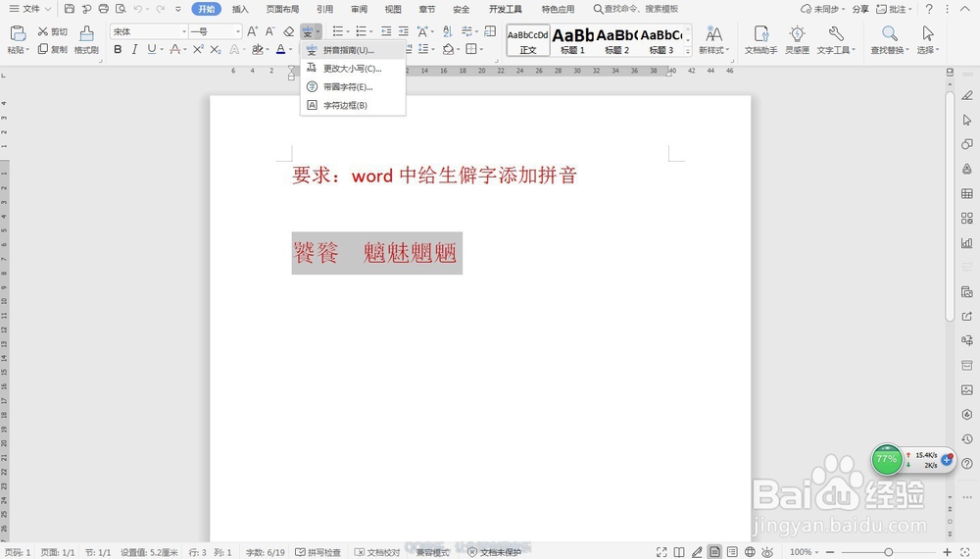
Task: Toggle 拼写检查 in status bar
Action: click(318, 552)
